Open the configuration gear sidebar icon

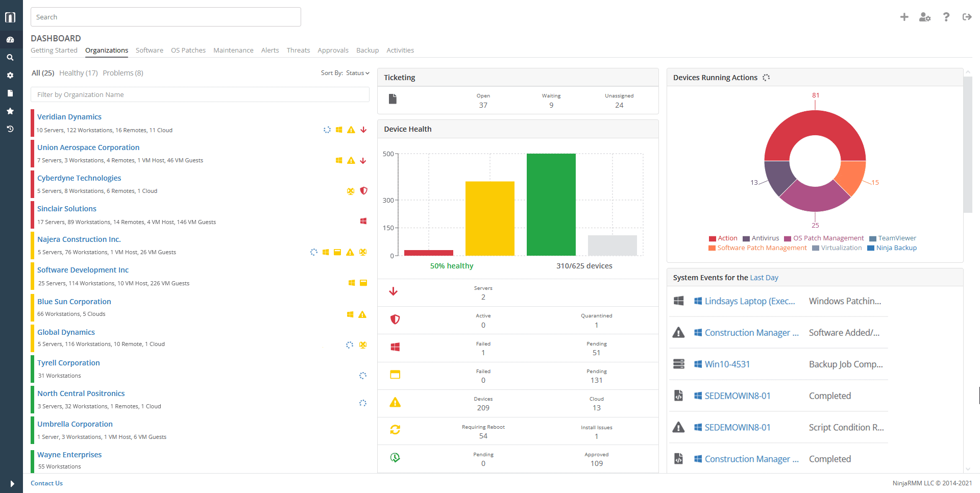[10, 76]
